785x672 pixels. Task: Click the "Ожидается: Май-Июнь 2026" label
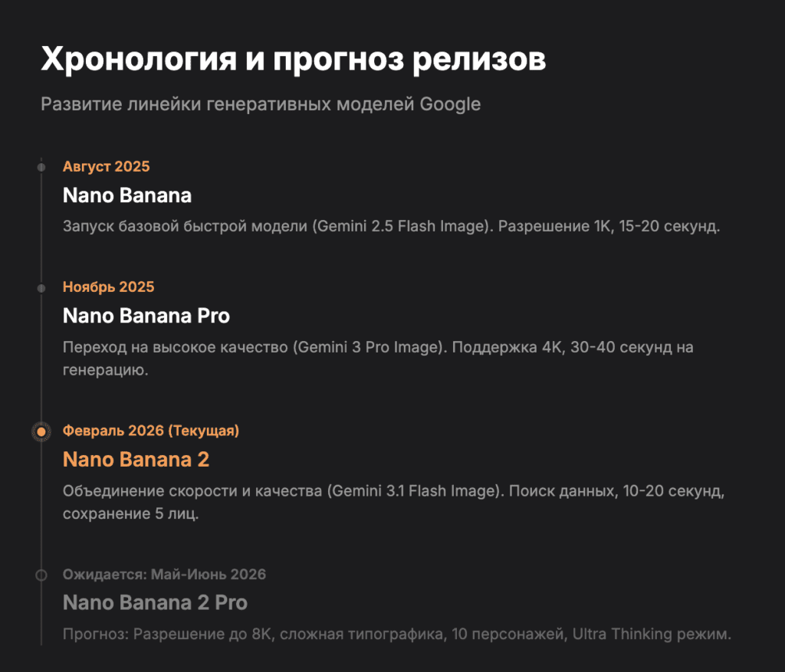164,575
